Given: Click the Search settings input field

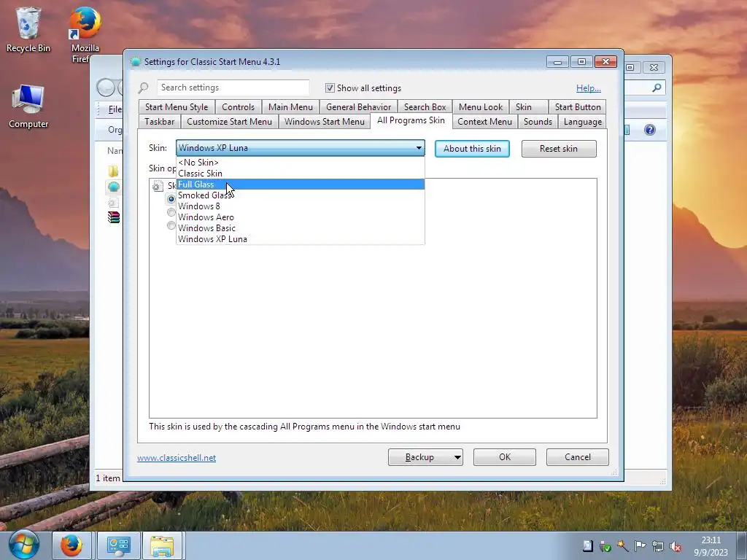Looking at the screenshot, I should [233, 87].
